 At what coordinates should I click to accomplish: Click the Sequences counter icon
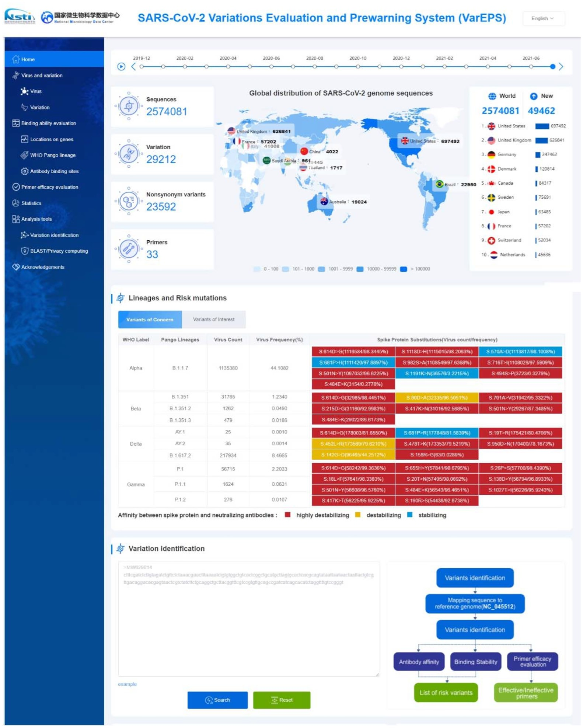129,106
